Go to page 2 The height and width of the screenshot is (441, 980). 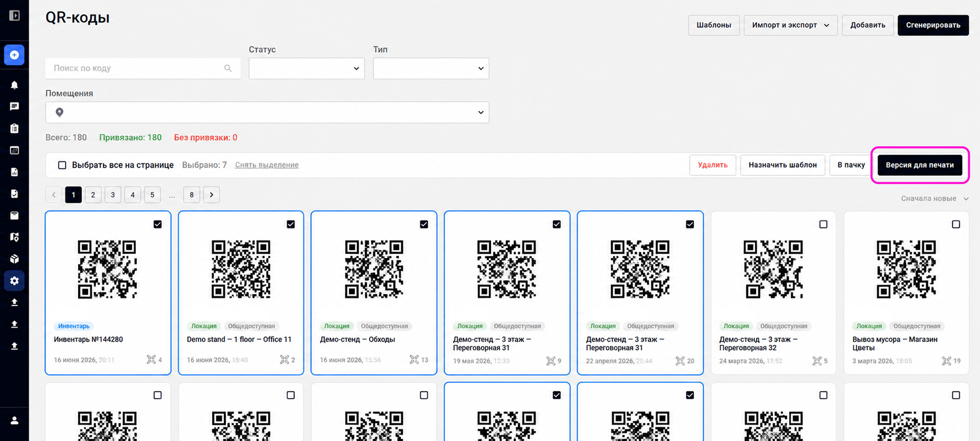tap(93, 195)
